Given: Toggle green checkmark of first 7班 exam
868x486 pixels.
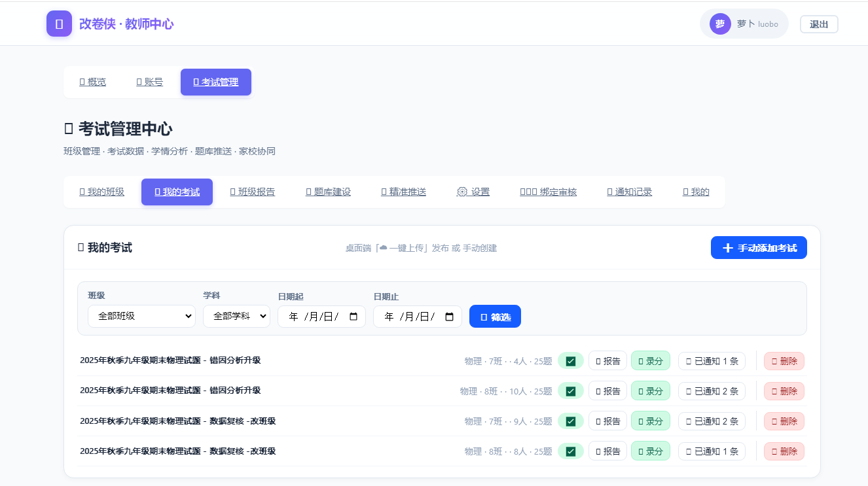Looking at the screenshot, I should [x=571, y=361].
